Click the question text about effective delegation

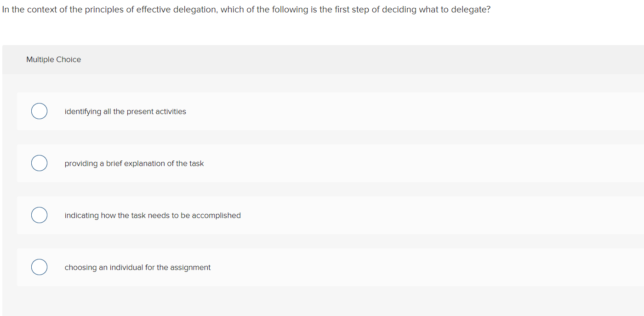click(x=246, y=9)
